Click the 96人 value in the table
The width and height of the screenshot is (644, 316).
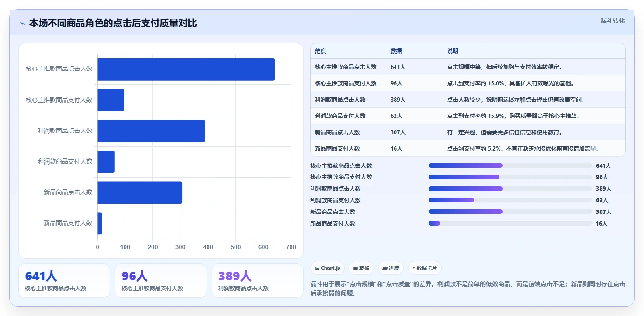(x=396, y=83)
